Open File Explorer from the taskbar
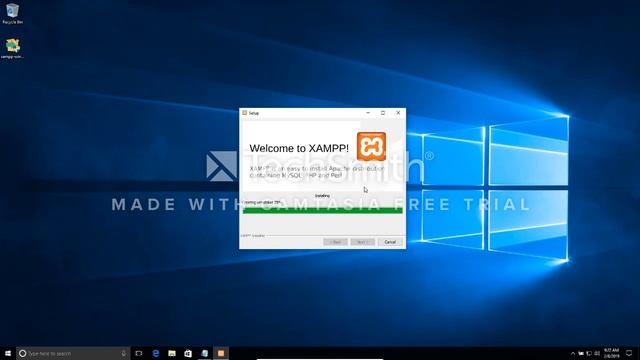Image resolution: width=640 pixels, height=360 pixels. (x=172, y=353)
